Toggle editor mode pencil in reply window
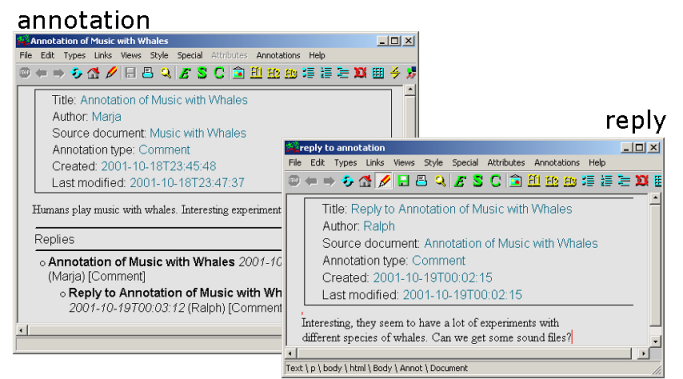This screenshot has width=683, height=379. pos(384,181)
